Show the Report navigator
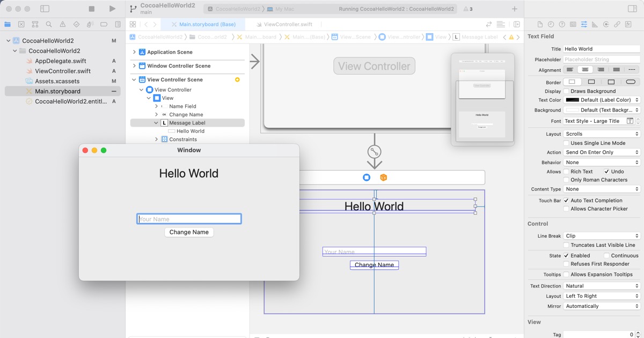This screenshot has height=338, width=644. click(x=118, y=24)
